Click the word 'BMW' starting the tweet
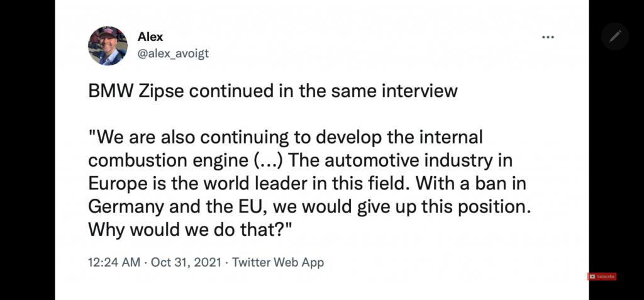Screen dimensions: 644x300 click(111, 91)
